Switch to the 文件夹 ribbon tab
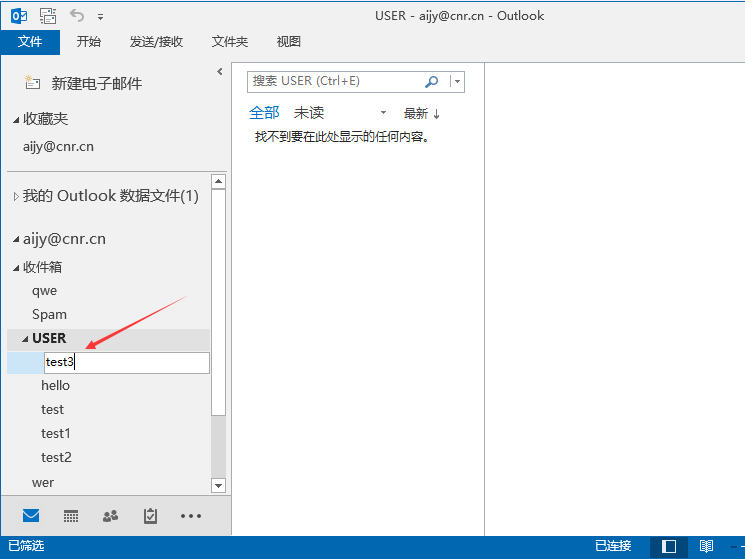This screenshot has height=559, width=745. (229, 42)
